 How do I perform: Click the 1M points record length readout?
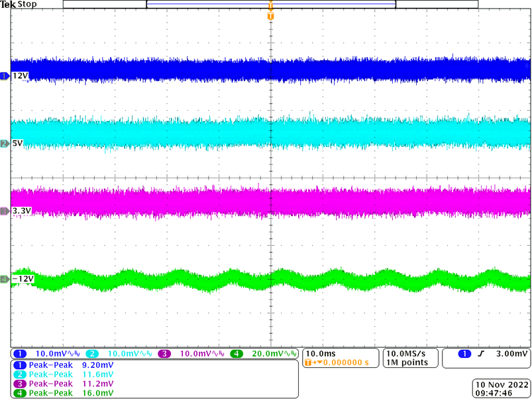coord(407,363)
